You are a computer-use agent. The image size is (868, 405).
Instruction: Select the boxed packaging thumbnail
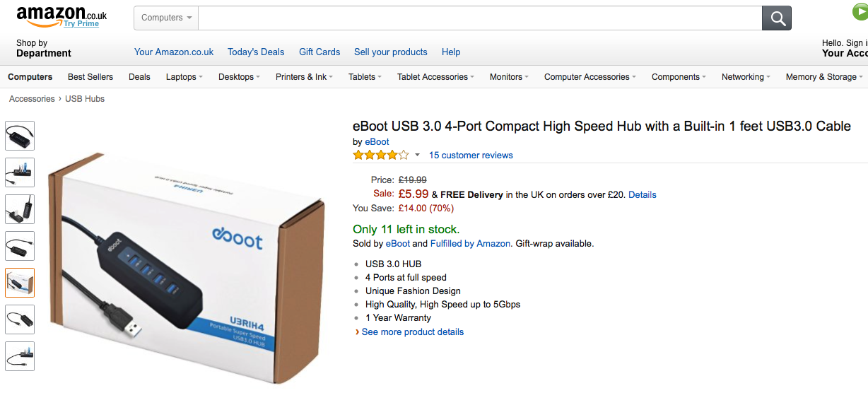click(x=20, y=283)
